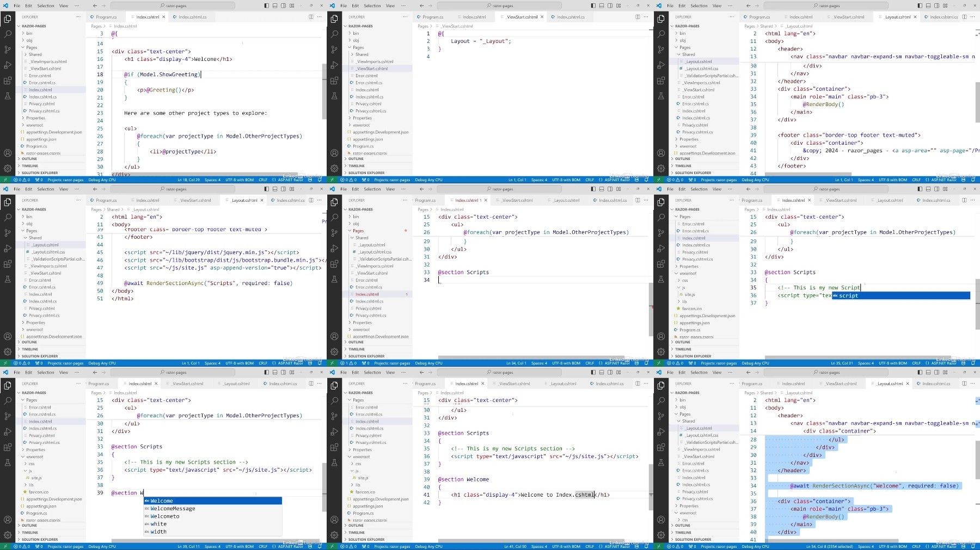Open notifications bell in bottom-left window's status bar
The width and height of the screenshot is (980, 550).
[320, 546]
